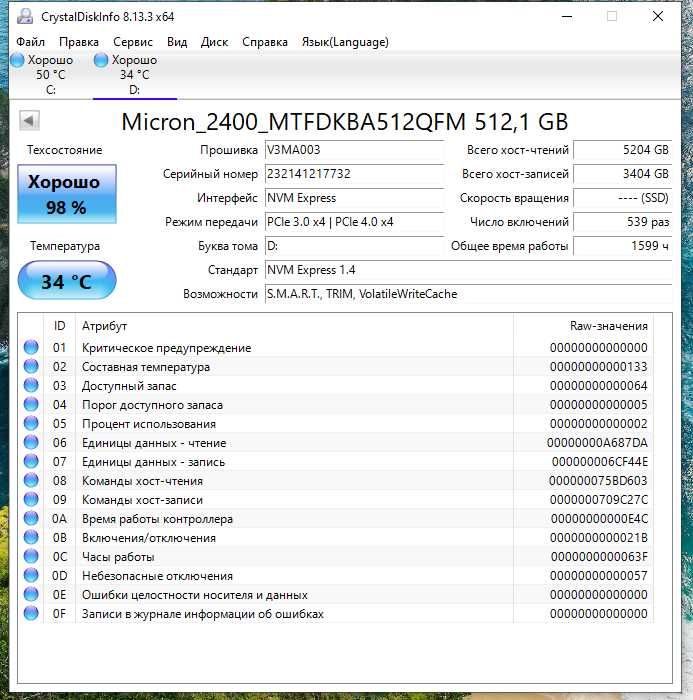Click the Интерфейс field NVM Express
Viewport: 693px width, 700px height.
pos(355,198)
